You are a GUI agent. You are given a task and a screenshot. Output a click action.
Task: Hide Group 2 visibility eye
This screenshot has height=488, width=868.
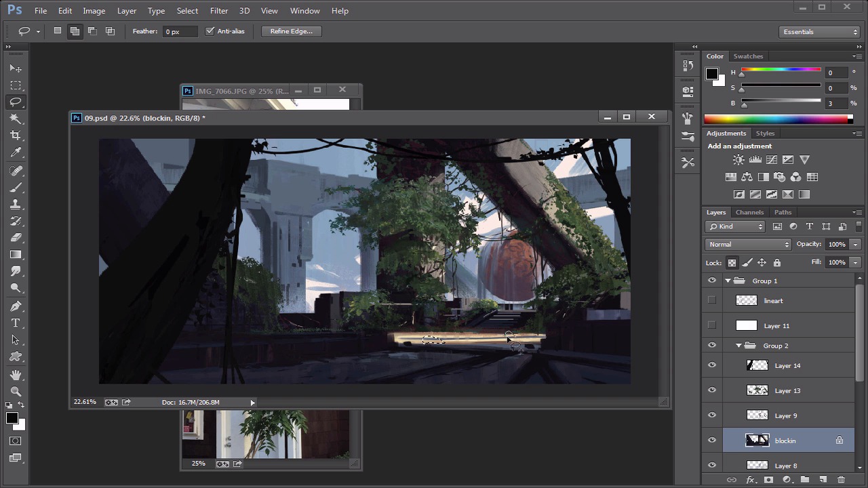click(x=712, y=346)
